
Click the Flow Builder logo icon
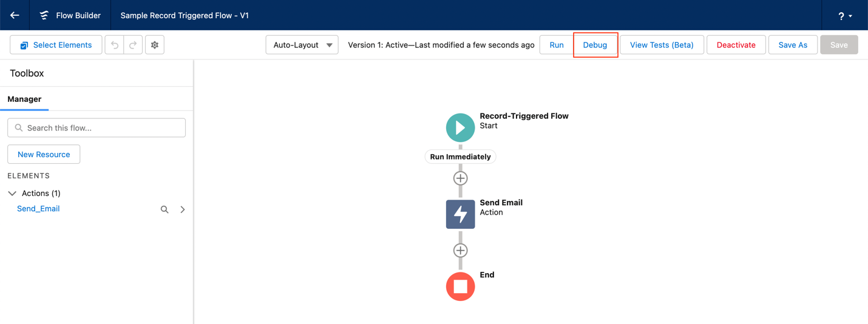44,15
